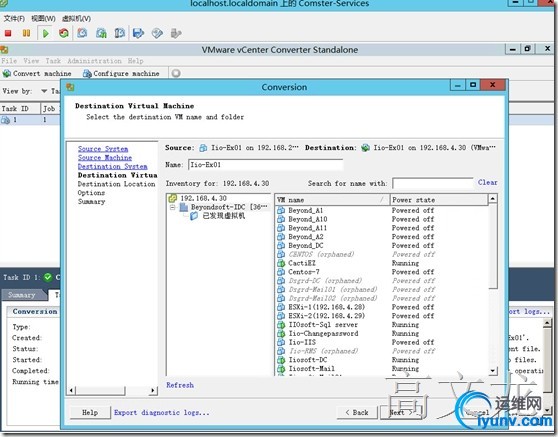This screenshot has width=558, height=437.
Task: Select ESXi-2(192.168.4.29) row
Action: pyautogui.click(x=381, y=316)
